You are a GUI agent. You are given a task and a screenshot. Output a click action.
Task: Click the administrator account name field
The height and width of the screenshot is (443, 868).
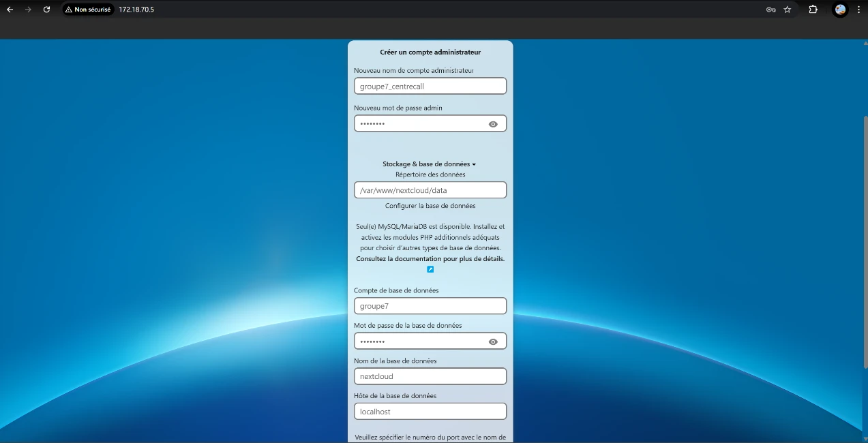430,86
